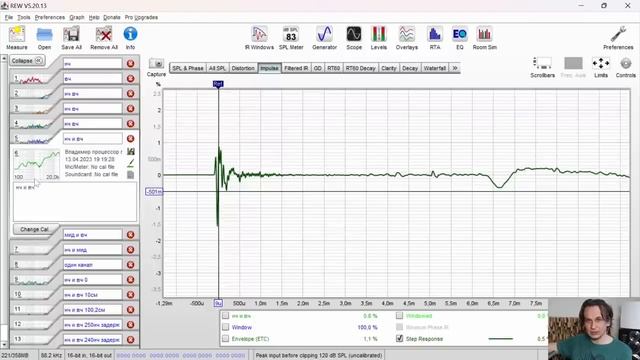
Task: Toggle the graph Scrollbars display
Action: (x=542, y=67)
